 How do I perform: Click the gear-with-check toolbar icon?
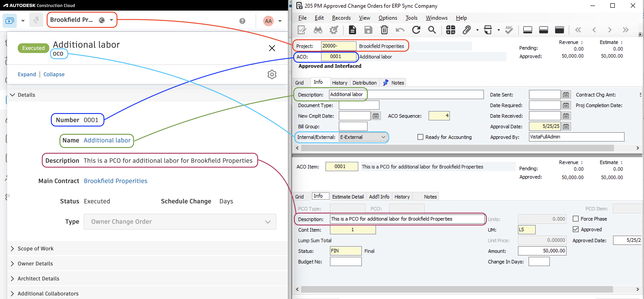(333, 30)
